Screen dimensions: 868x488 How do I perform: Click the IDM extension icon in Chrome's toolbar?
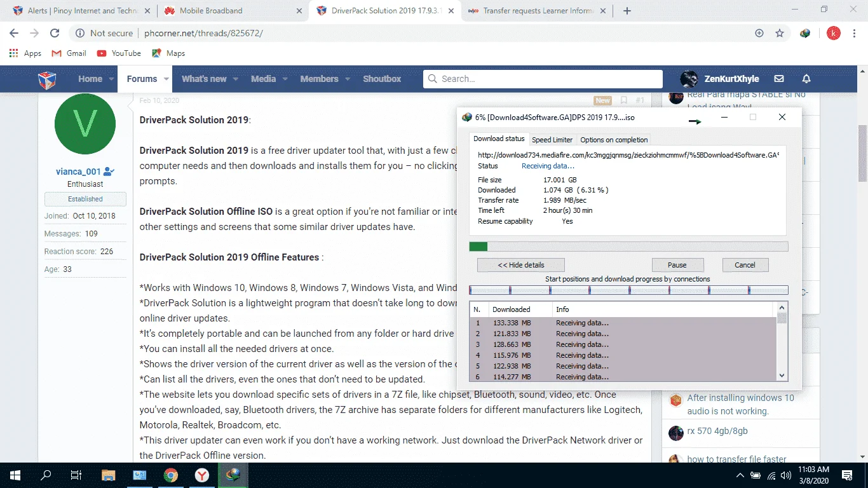[805, 33]
